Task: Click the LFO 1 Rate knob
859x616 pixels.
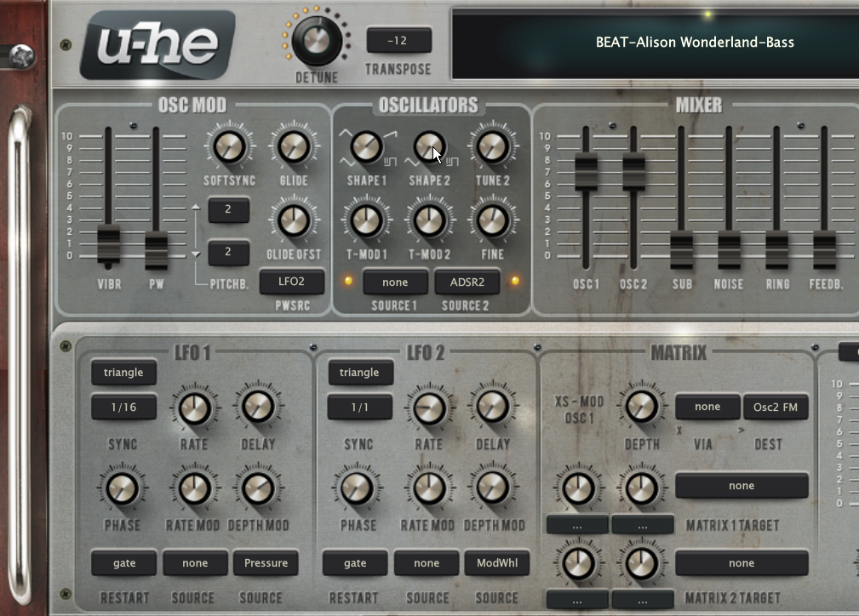Action: [193, 408]
